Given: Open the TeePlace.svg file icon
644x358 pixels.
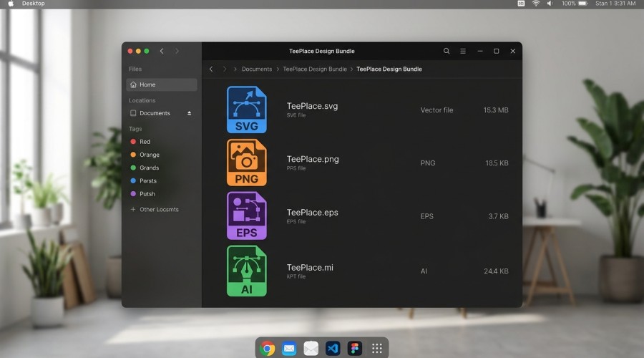Looking at the screenshot, I should point(246,110).
